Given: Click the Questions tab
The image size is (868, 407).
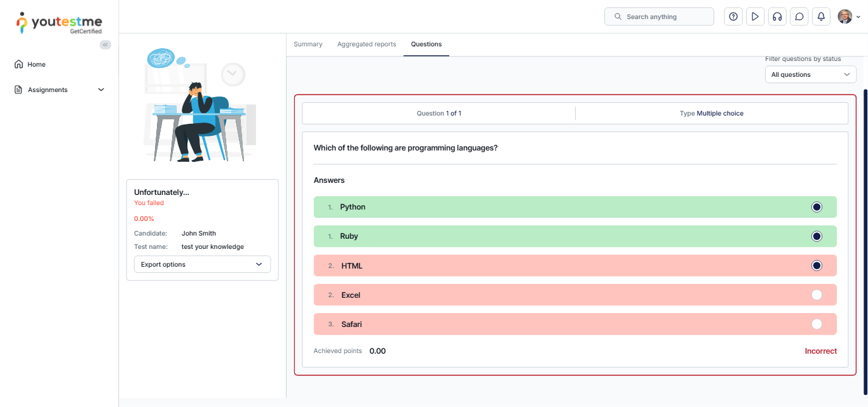Looking at the screenshot, I should tap(426, 44).
